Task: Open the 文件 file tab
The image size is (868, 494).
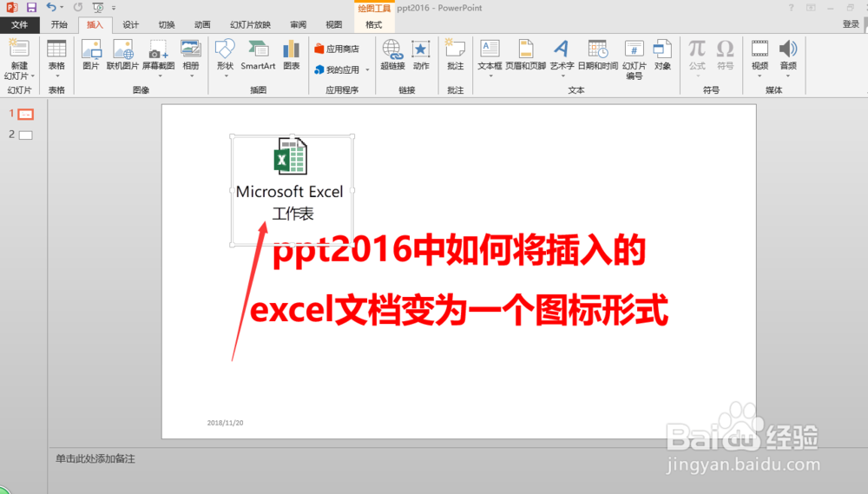Action: point(19,24)
